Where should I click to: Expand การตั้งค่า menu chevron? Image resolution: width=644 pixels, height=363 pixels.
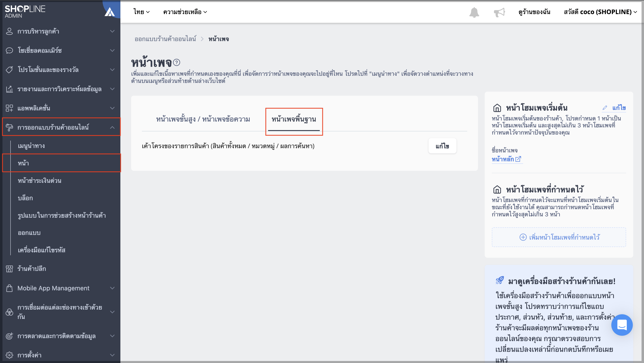click(x=112, y=355)
